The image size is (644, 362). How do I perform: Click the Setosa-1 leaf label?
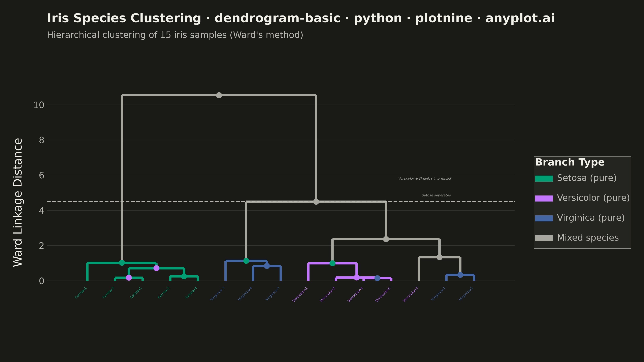[81, 293]
